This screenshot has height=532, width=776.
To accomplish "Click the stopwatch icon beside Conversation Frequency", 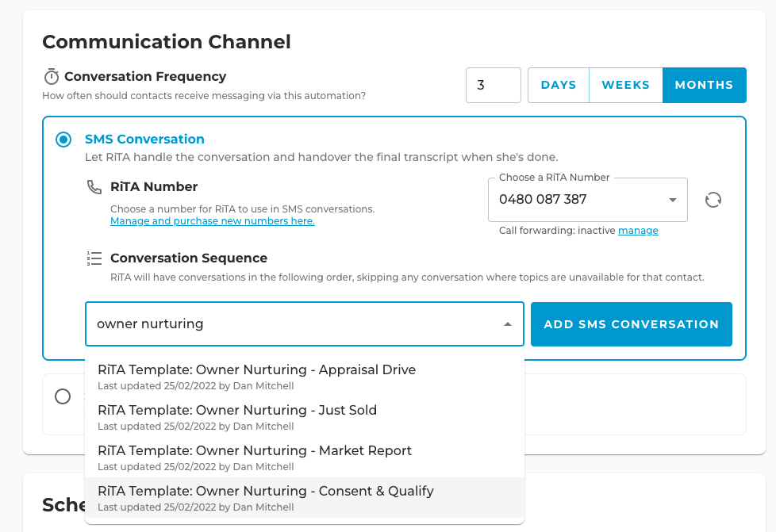I will click(x=51, y=77).
